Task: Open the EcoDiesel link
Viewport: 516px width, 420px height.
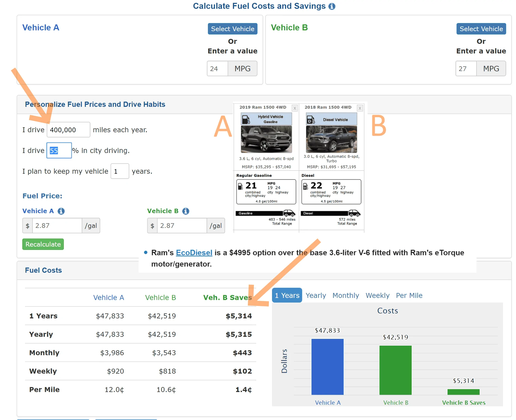Action: [194, 253]
